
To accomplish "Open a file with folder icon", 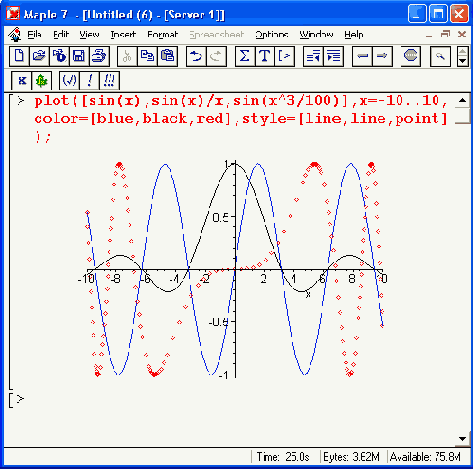I will coord(39,56).
